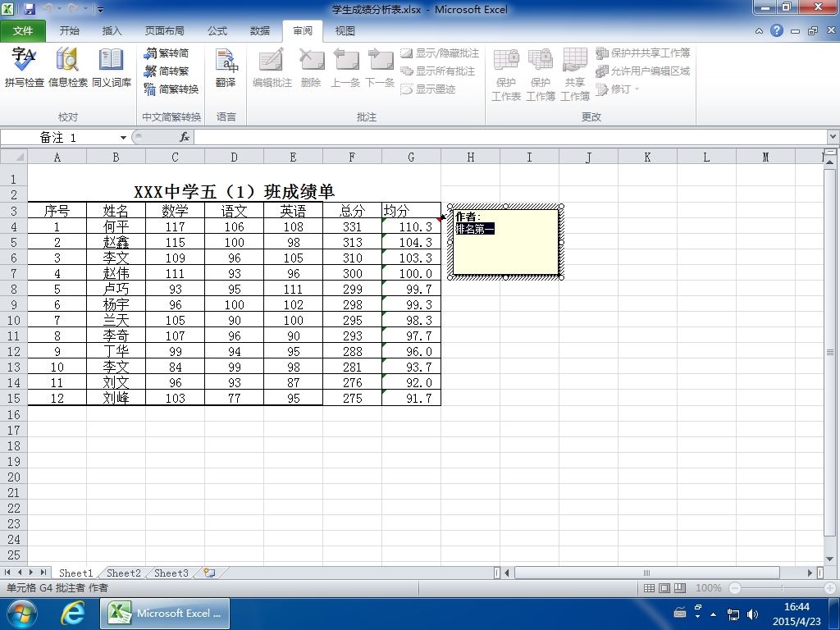The width and height of the screenshot is (840, 630).
Task: Click the title XXX中学五（1）班成绩单
Action: pos(234,192)
